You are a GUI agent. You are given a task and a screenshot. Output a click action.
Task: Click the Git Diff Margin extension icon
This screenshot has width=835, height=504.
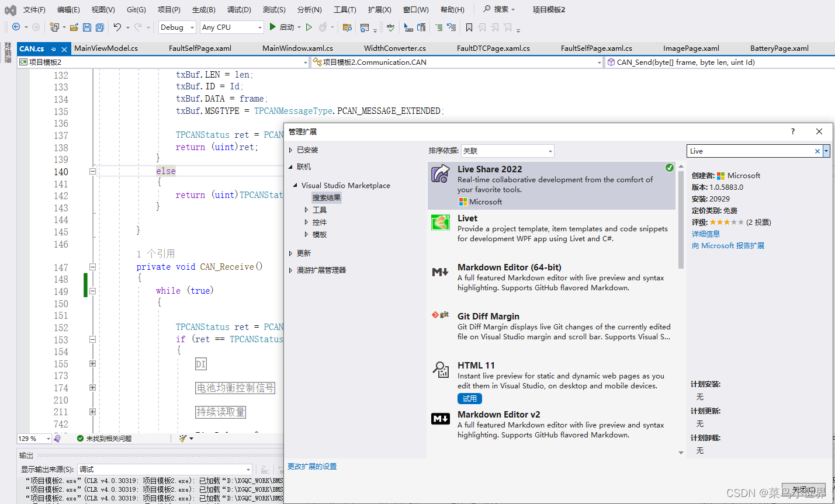point(440,315)
